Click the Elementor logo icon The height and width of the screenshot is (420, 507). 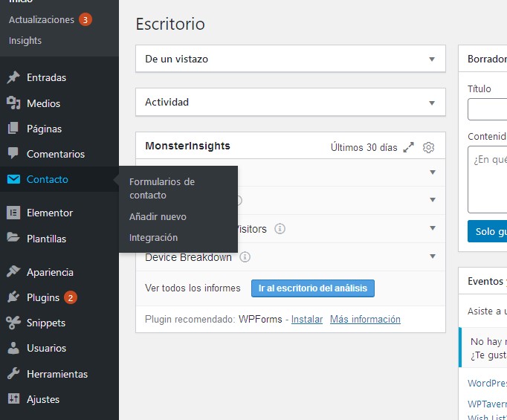click(13, 213)
